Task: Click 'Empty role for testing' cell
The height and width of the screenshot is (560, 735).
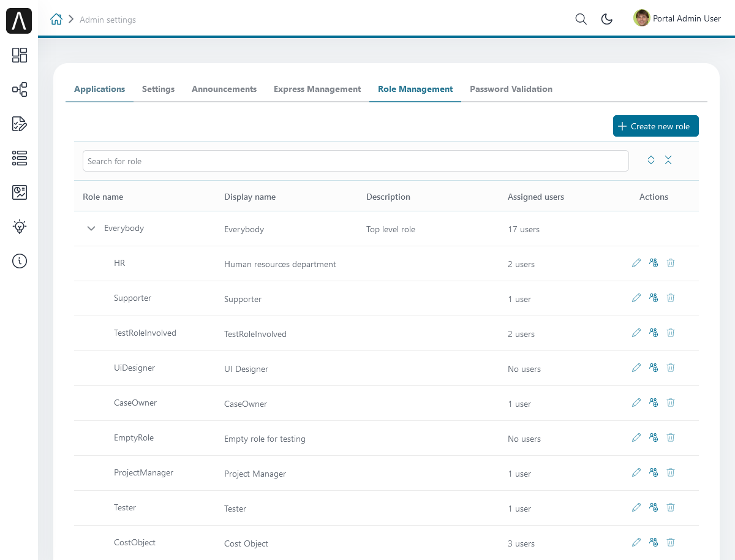Action: point(265,439)
